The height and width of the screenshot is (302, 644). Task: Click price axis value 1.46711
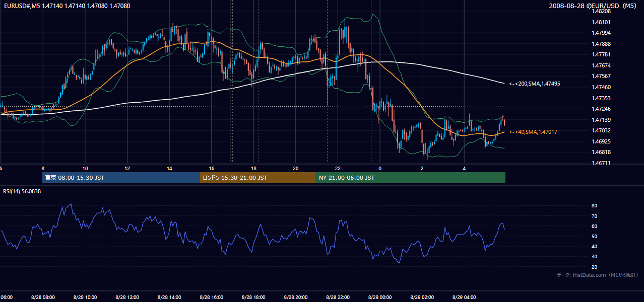click(x=602, y=163)
